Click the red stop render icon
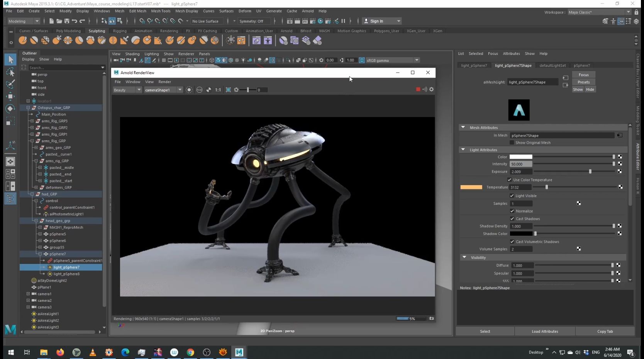The image size is (644, 359). coord(418,90)
